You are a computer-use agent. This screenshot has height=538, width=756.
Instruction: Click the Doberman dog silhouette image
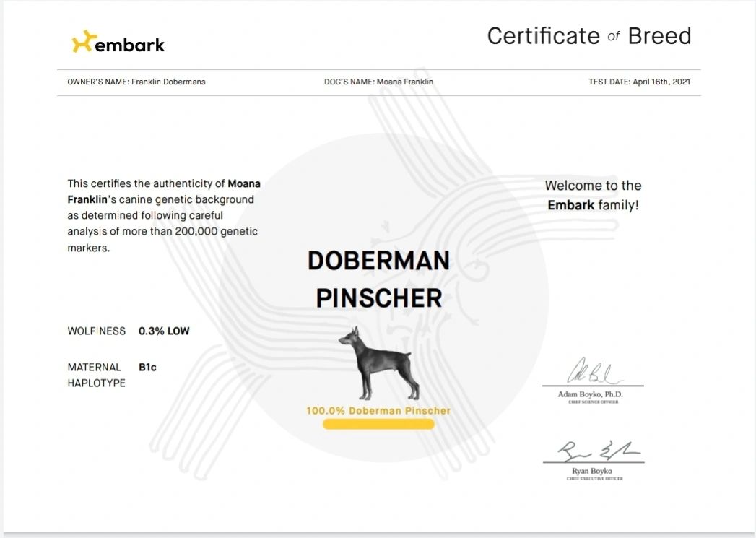point(379,363)
